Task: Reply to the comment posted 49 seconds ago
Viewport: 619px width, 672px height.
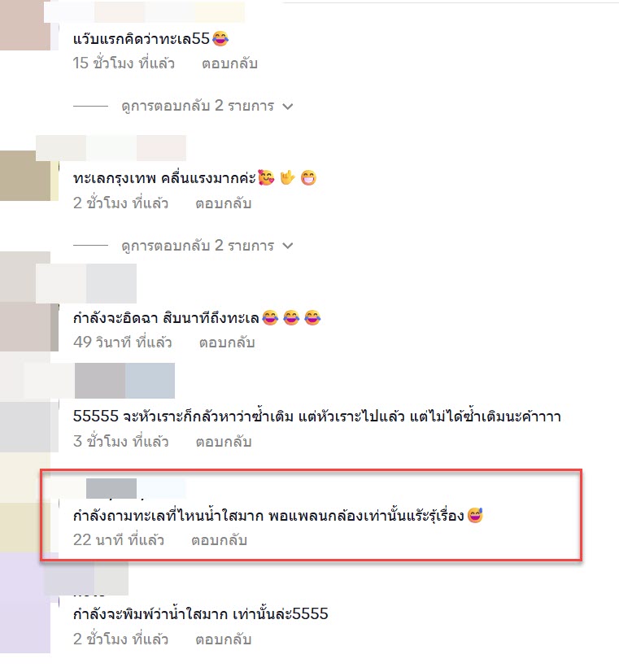Action: (227, 343)
